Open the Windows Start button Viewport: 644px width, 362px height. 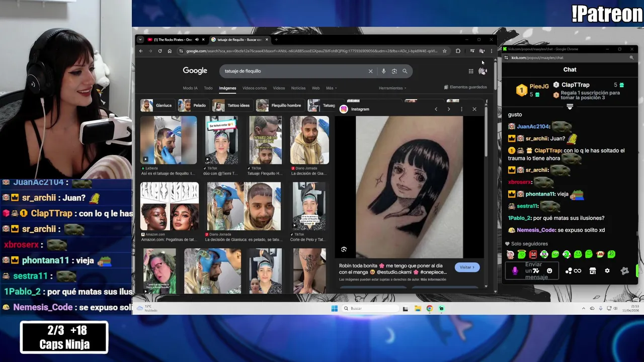(335, 309)
